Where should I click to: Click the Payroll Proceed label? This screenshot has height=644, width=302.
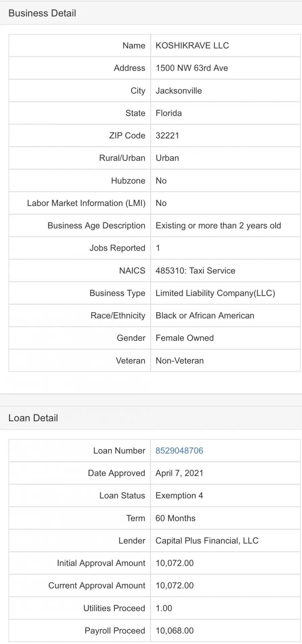pyautogui.click(x=115, y=631)
